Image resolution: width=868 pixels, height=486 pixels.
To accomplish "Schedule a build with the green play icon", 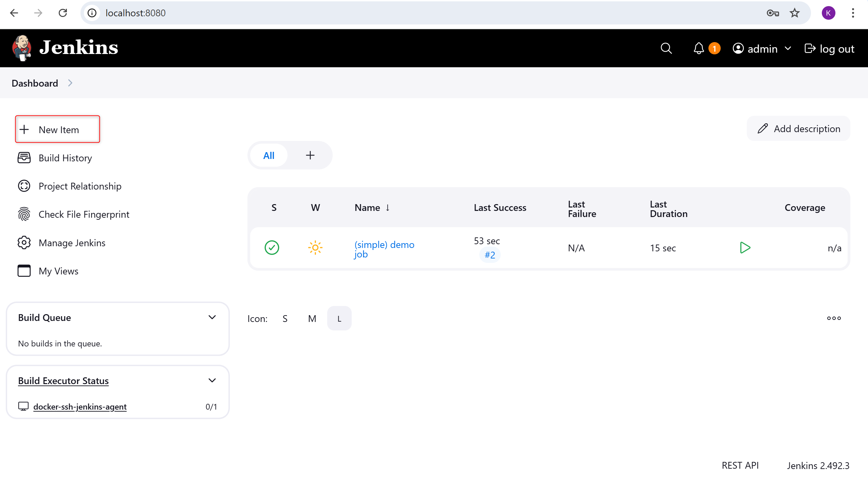I will [x=745, y=248].
